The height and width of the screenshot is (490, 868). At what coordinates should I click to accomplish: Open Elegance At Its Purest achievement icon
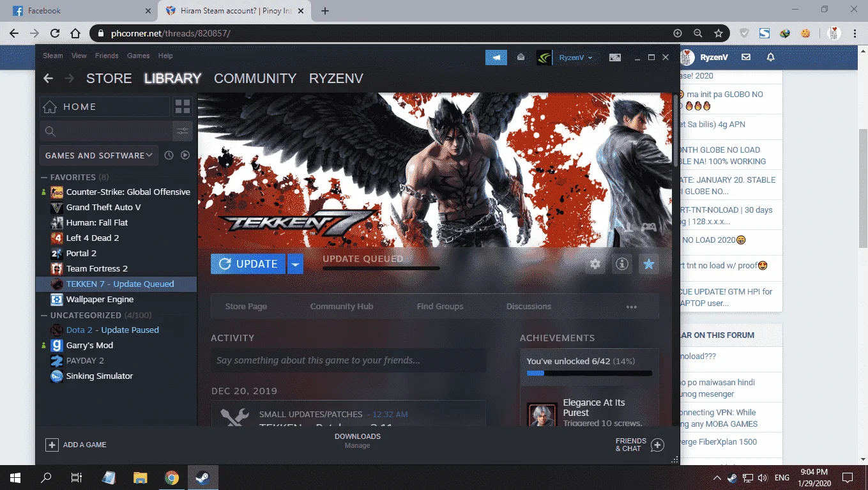[542, 415]
